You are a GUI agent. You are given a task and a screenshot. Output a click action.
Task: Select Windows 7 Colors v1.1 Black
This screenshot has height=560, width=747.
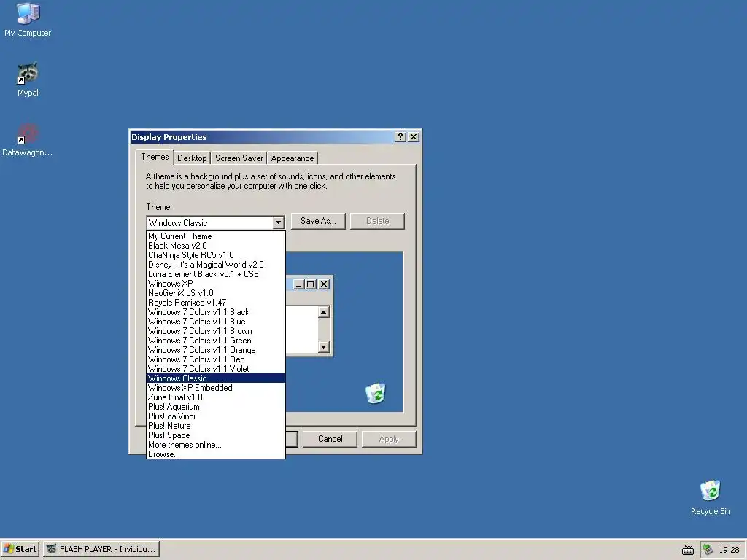click(216, 312)
